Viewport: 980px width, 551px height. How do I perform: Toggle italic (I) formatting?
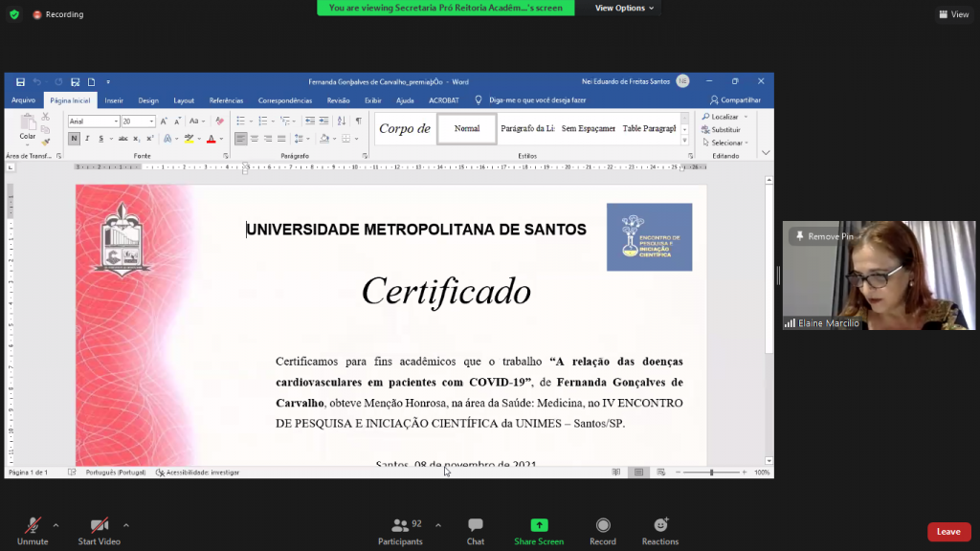tap(87, 139)
